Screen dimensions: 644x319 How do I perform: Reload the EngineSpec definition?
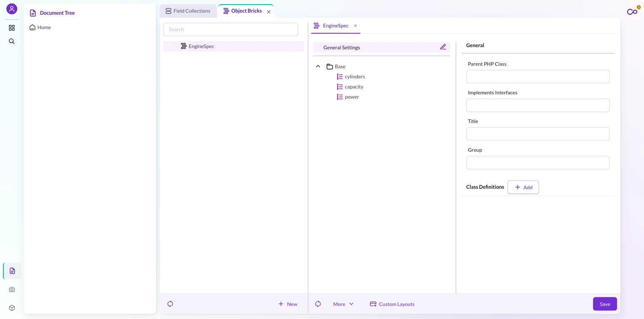[x=318, y=304]
